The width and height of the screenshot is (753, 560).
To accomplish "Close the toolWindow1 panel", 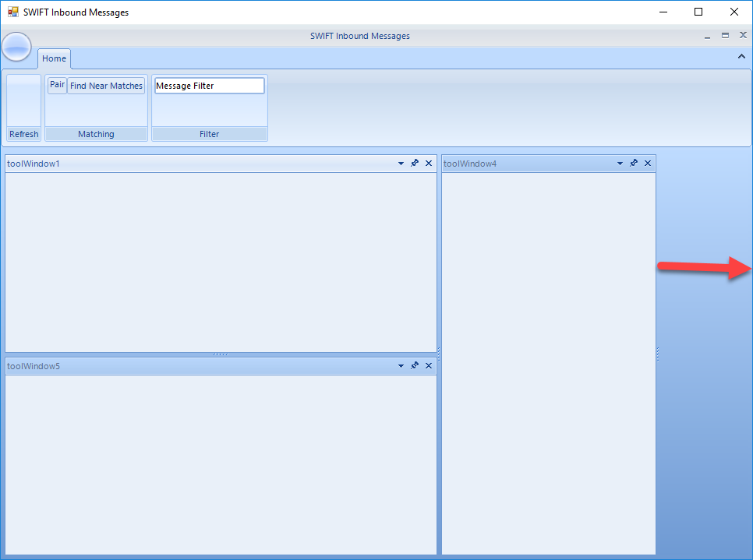I will (429, 163).
